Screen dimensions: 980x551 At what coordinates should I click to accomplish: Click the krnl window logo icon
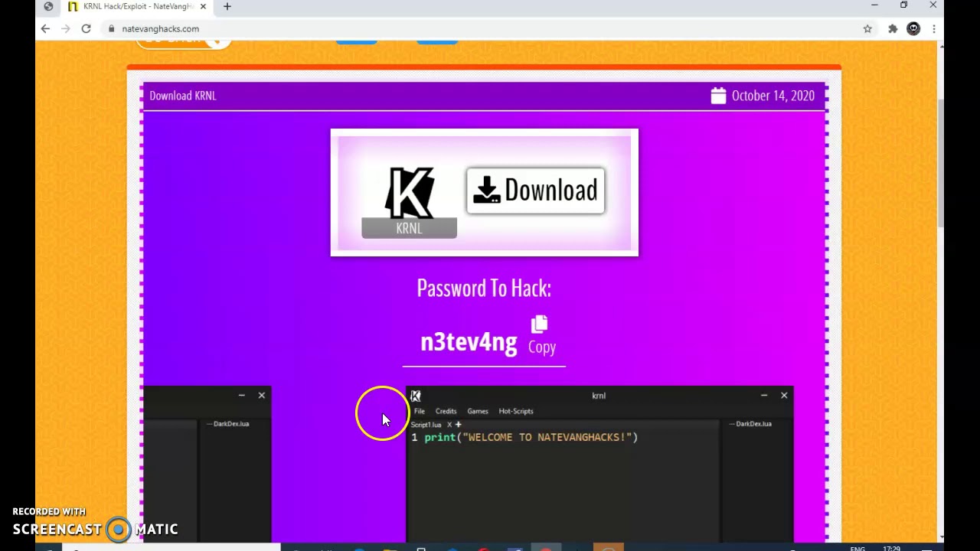[415, 396]
